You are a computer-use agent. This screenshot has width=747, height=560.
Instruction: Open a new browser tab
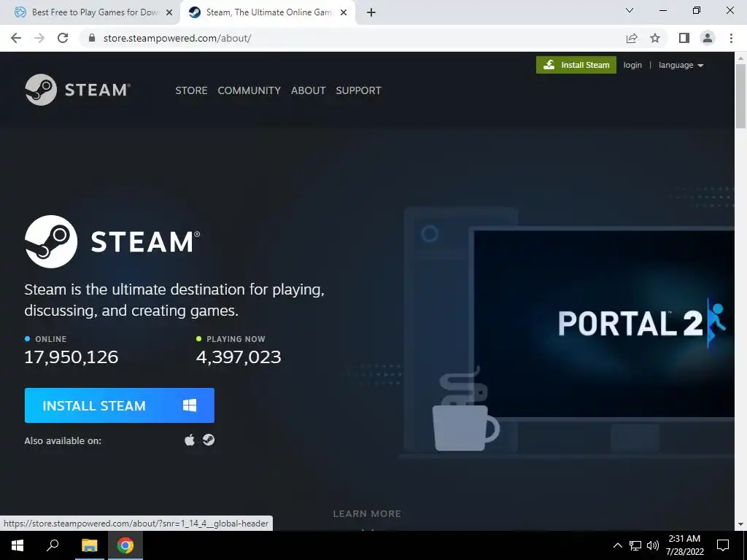[x=371, y=12]
